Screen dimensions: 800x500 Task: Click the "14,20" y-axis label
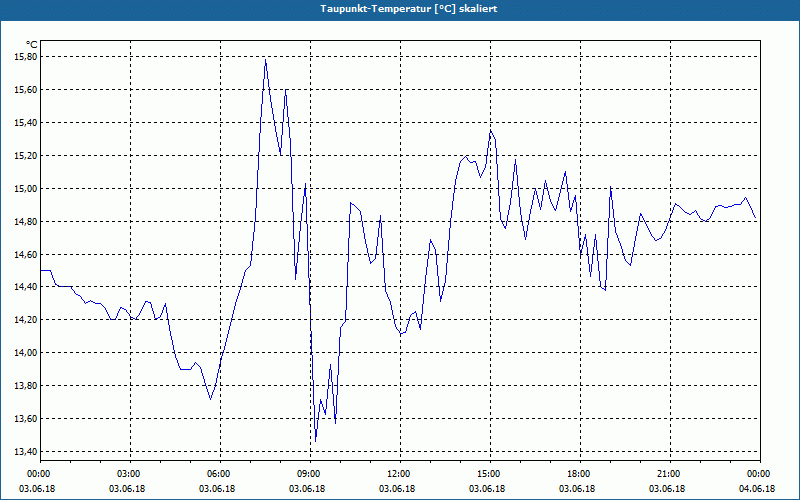point(26,320)
